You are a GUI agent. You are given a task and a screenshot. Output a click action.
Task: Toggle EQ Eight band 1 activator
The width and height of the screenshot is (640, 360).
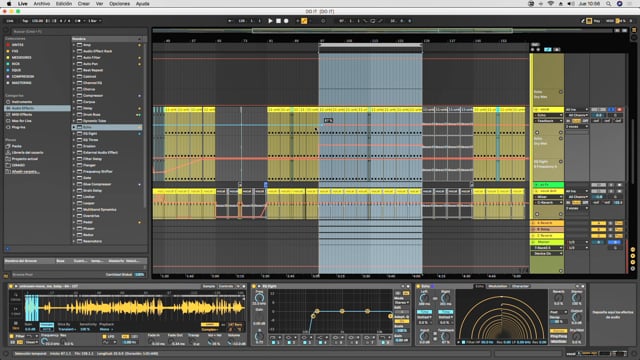(274, 342)
